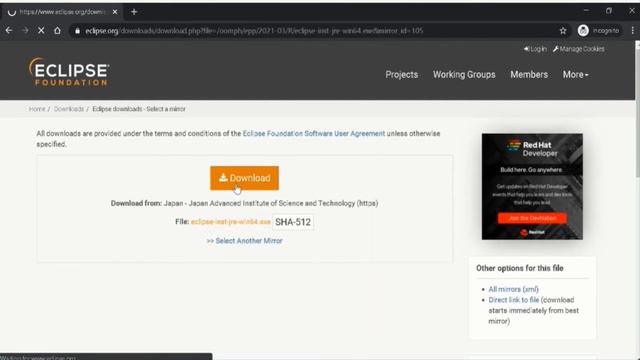Minimize the browser window
This screenshot has height=360, width=640.
(x=586, y=11)
